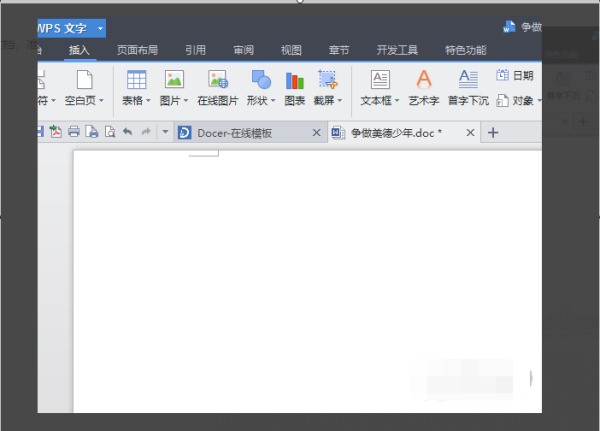Add a new document tab with plus
The height and width of the screenshot is (431, 600).
(493, 133)
